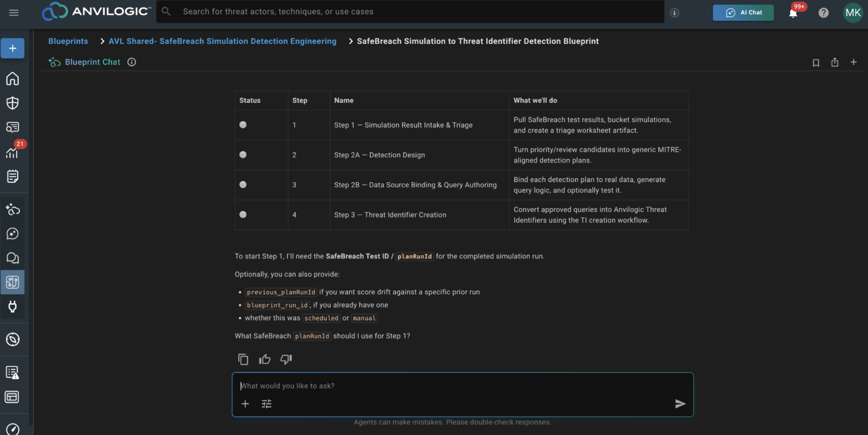
Task: Open the hamburger navigation menu
Action: (14, 12)
